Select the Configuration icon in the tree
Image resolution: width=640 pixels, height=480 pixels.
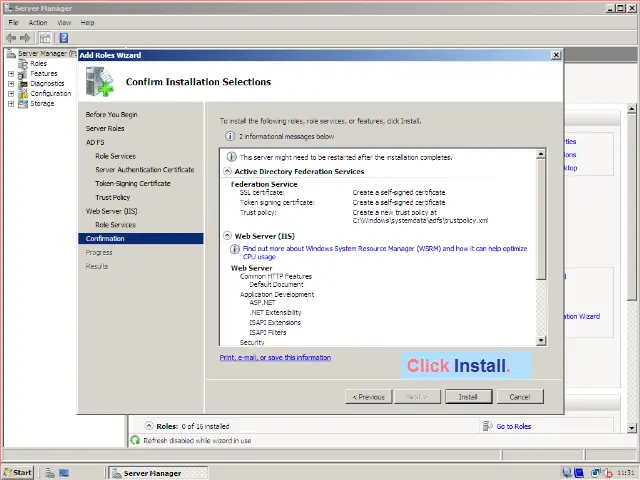point(23,93)
